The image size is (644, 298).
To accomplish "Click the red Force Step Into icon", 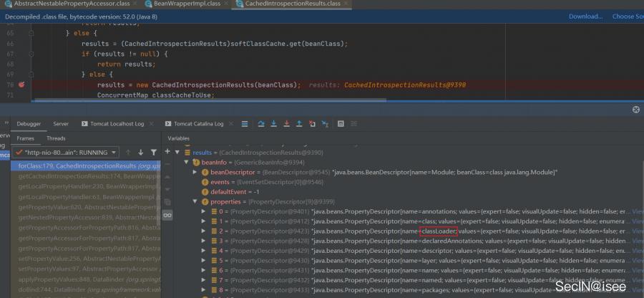I will [287, 124].
